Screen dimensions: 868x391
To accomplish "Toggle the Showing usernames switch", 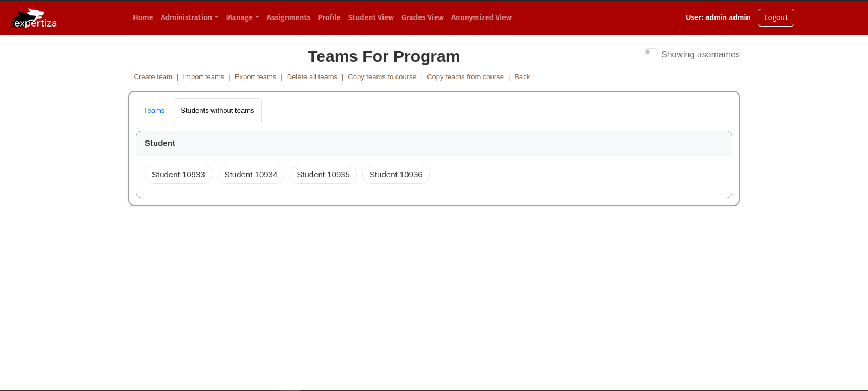I will [x=650, y=52].
